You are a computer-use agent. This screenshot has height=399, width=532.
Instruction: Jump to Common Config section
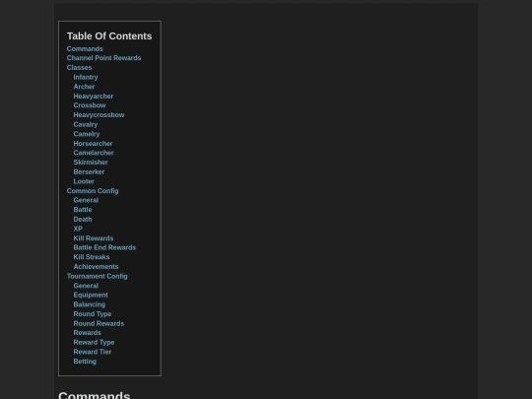point(93,191)
